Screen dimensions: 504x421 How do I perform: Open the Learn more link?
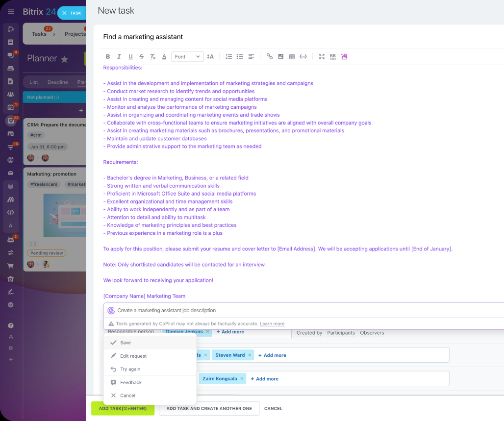[x=271, y=323]
